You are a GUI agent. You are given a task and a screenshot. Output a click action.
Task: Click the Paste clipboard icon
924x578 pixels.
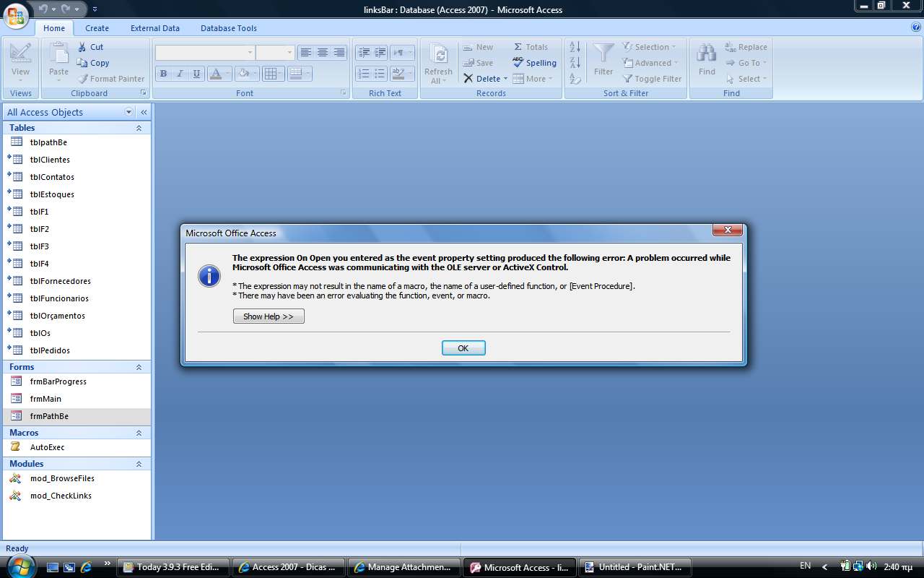58,53
